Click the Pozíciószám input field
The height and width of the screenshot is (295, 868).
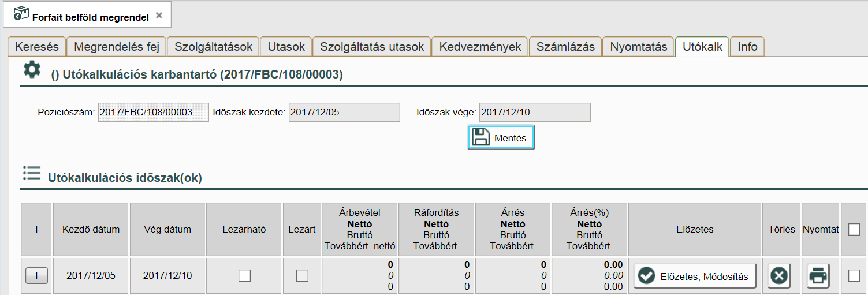(154, 112)
